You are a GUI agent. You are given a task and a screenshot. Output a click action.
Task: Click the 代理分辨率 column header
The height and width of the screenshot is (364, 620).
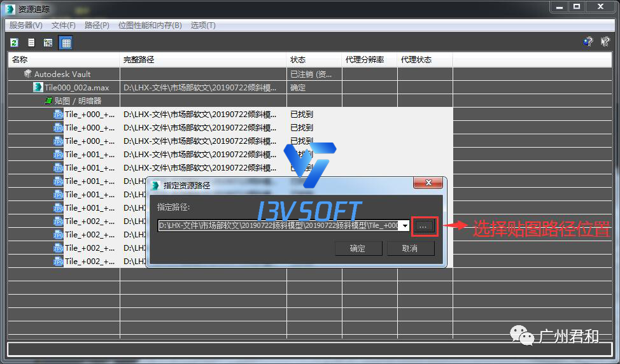coord(369,60)
